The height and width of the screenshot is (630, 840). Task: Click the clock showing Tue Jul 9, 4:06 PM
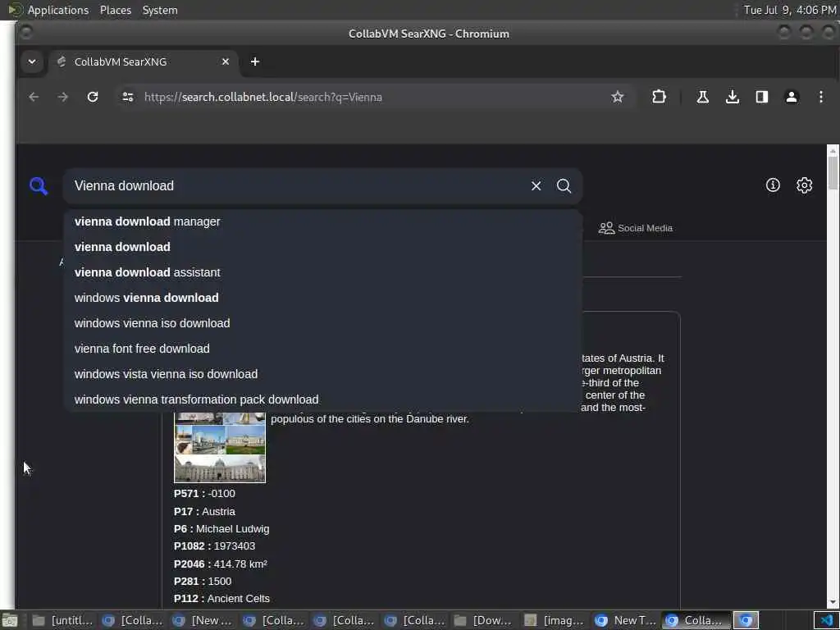(x=789, y=10)
